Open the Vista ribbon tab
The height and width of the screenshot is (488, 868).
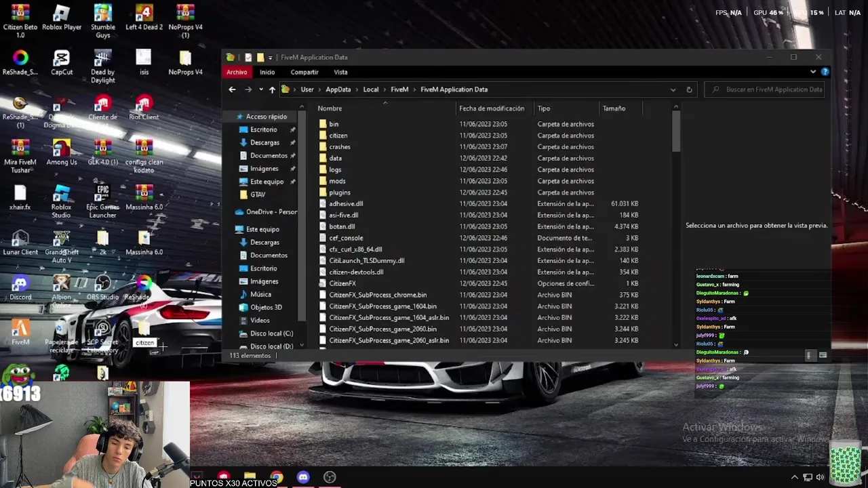tap(340, 72)
